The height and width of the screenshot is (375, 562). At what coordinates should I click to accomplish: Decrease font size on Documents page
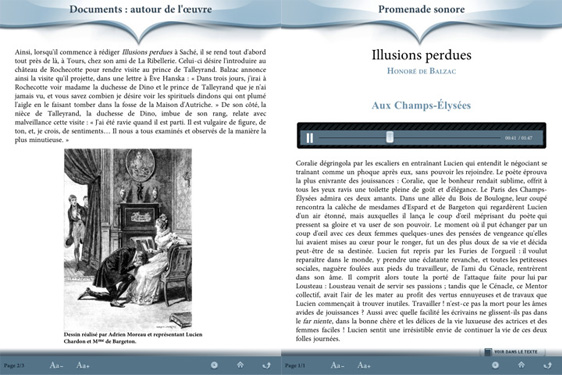pyautogui.click(x=56, y=365)
